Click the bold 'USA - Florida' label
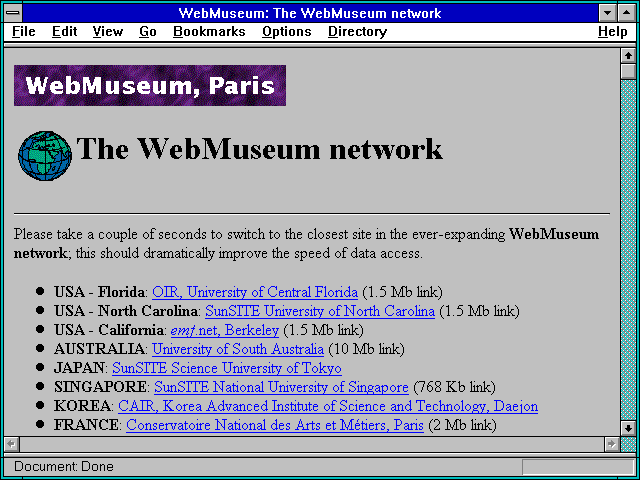 99,292
